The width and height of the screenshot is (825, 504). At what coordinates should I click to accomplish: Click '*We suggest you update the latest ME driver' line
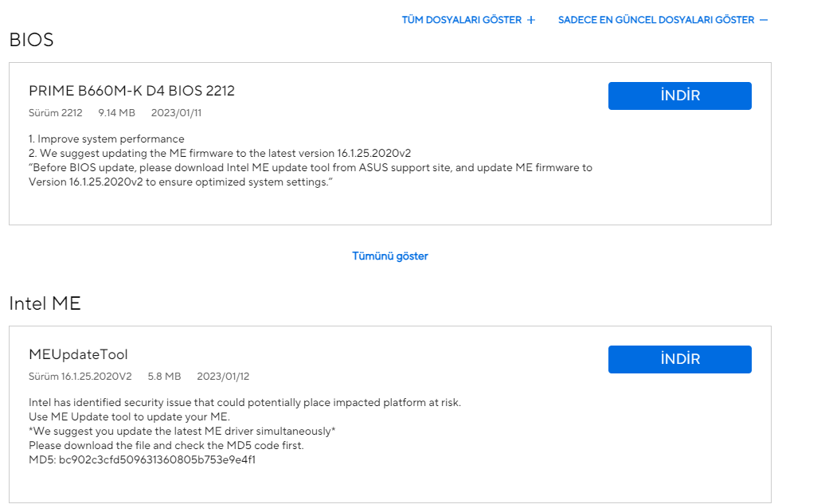[182, 431]
